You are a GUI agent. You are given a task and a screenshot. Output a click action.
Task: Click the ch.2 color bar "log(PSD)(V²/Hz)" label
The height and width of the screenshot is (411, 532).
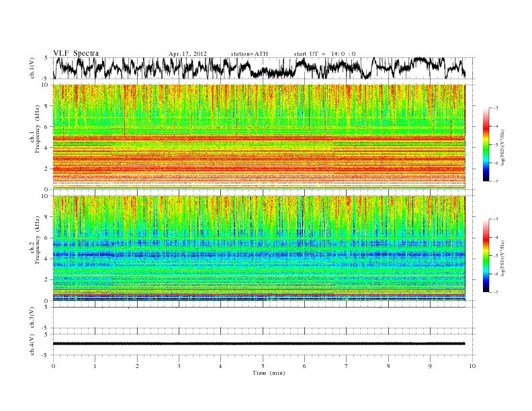[x=503, y=258]
